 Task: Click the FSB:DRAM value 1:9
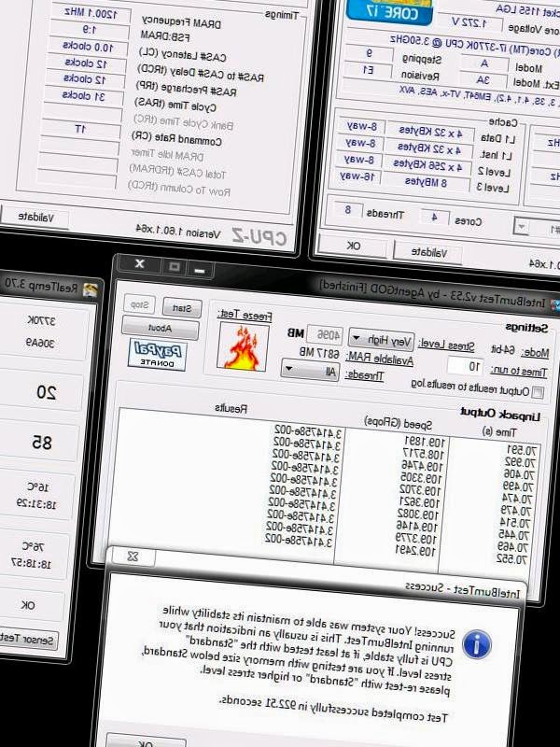tap(90, 30)
